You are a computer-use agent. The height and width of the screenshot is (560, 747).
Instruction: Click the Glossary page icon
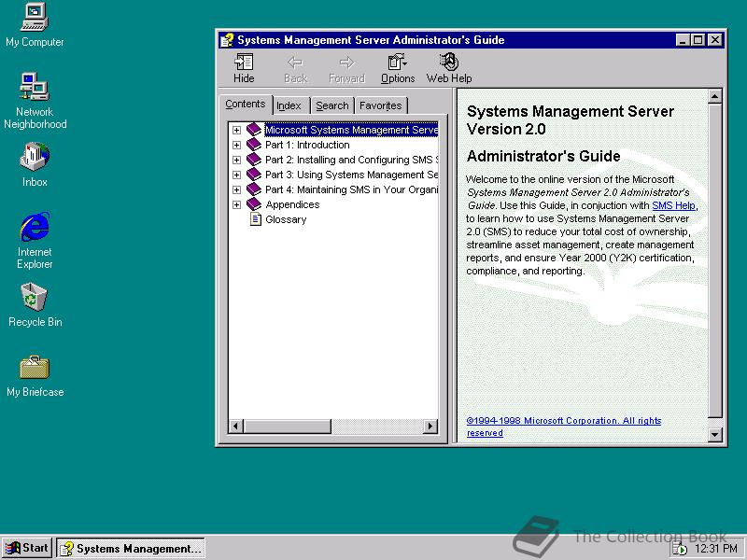tap(256, 219)
